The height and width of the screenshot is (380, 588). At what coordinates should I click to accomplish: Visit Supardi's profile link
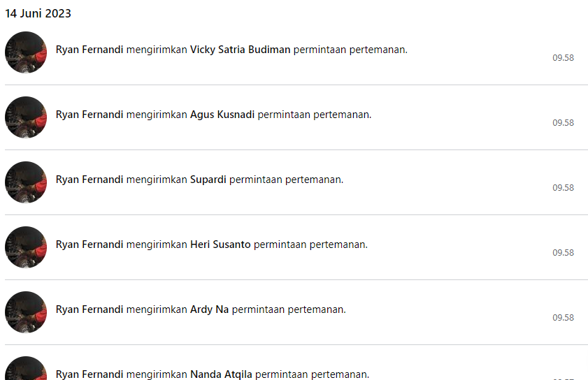point(208,180)
